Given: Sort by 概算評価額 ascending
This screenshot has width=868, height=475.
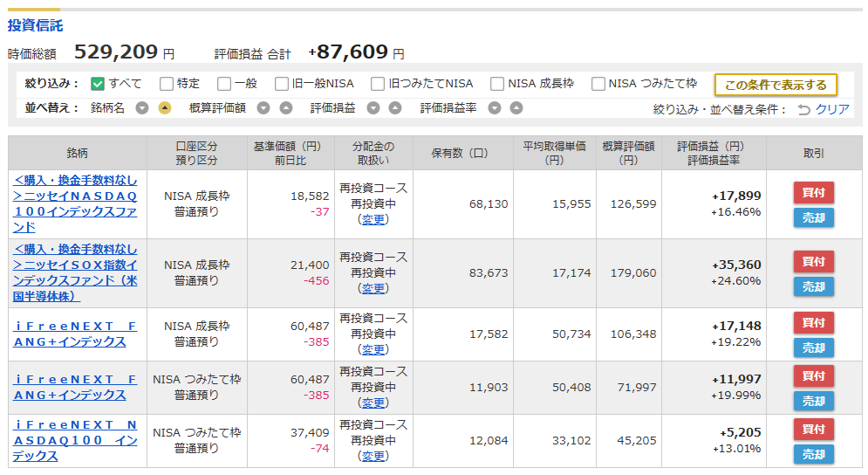Looking at the screenshot, I should tap(285, 108).
